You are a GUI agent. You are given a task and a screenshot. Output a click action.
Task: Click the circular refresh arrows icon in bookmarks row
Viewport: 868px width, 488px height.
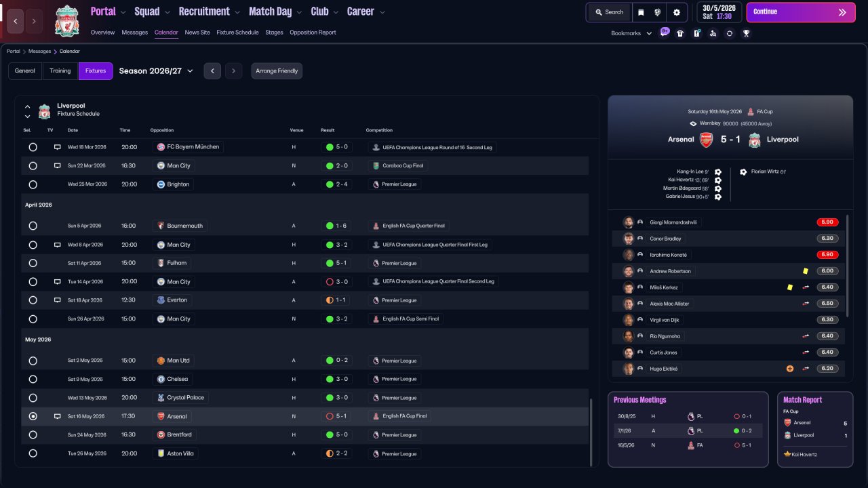tap(730, 33)
